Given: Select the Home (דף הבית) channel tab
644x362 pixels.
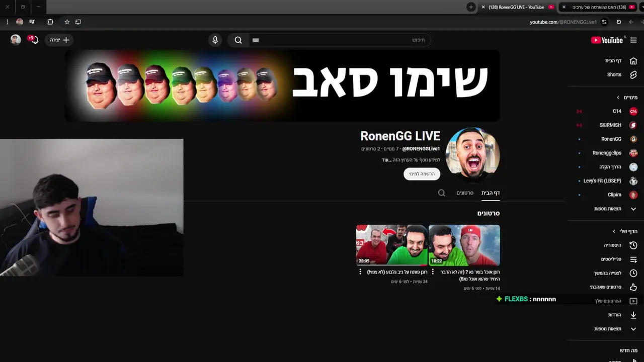Looking at the screenshot, I should 491,193.
